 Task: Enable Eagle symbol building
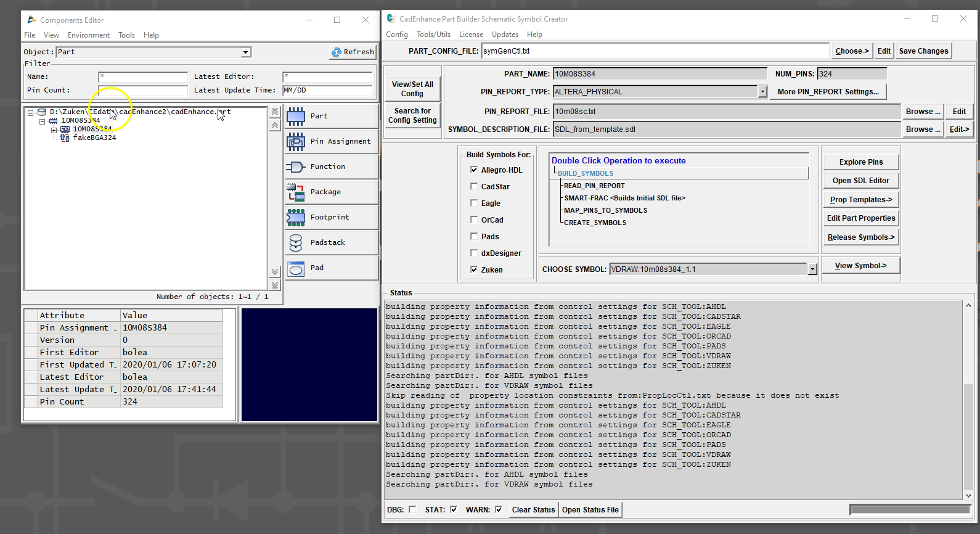click(474, 203)
